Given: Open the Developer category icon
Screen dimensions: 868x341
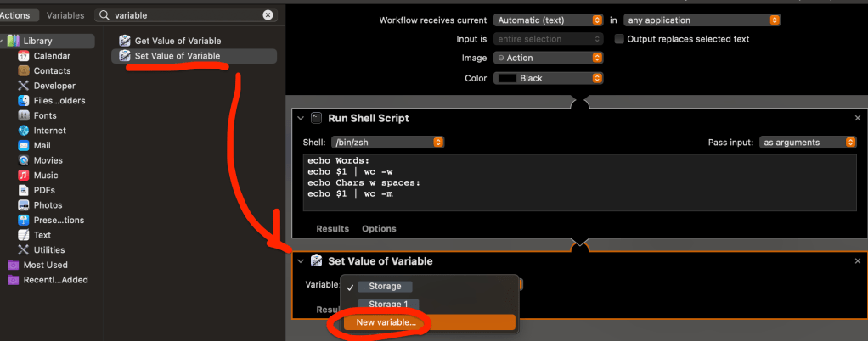Looking at the screenshot, I should [x=24, y=87].
